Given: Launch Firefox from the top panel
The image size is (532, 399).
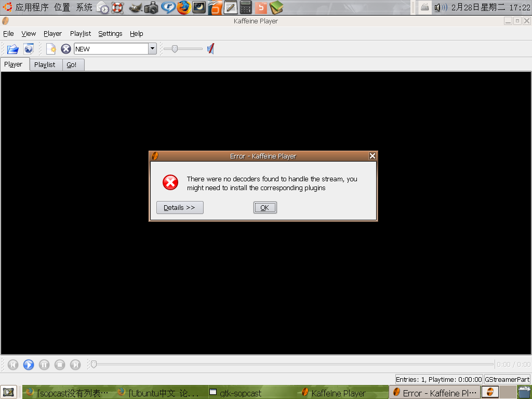Looking at the screenshot, I should click(183, 7).
